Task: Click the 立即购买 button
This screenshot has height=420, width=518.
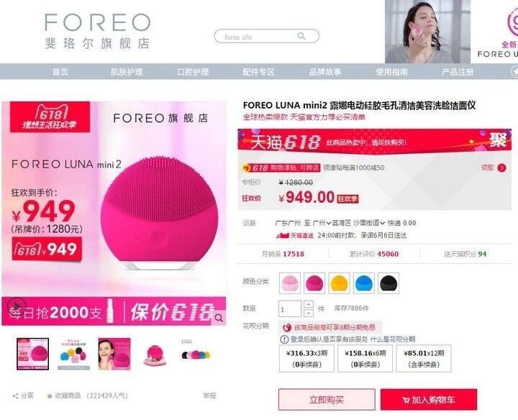Action: 327,400
